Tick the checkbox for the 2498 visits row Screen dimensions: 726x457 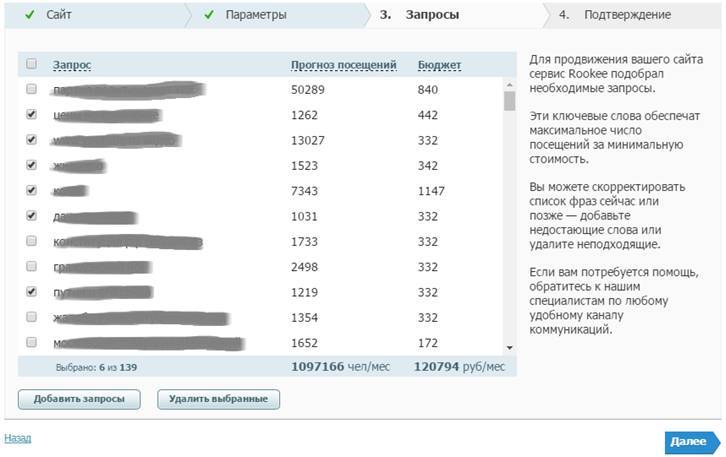coord(31,266)
